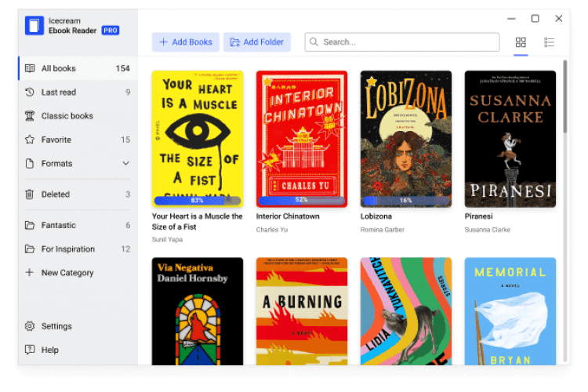This screenshot has width=588, height=392.
Task: Click the Add Folder button
Action: click(257, 42)
